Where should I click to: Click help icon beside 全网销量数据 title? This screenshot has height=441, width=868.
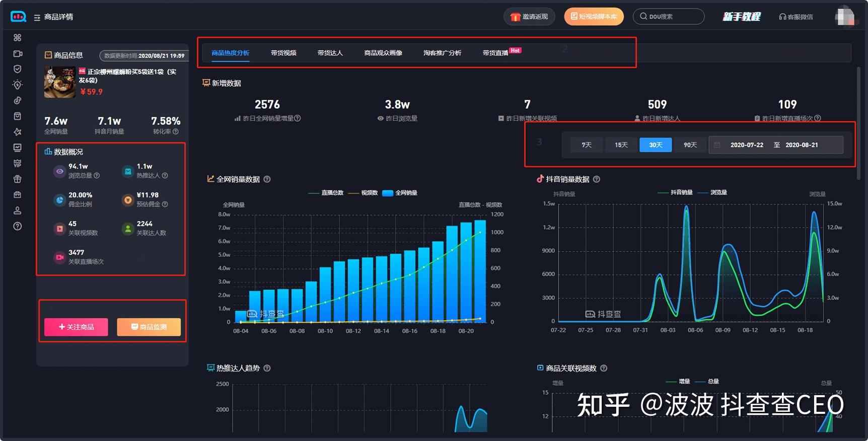click(x=267, y=179)
